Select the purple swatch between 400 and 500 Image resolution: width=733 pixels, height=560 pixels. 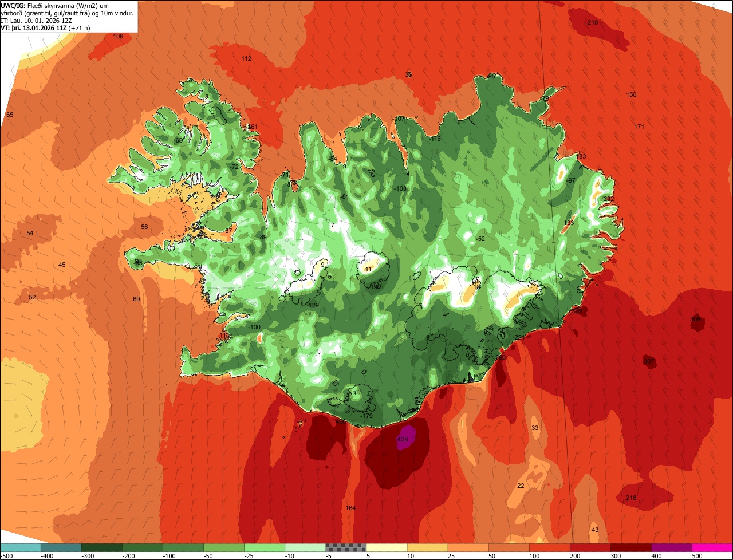point(672,547)
